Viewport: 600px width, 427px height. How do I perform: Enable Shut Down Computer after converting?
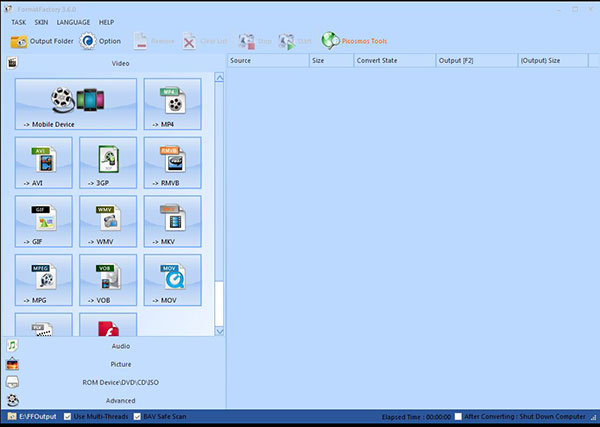click(x=458, y=416)
